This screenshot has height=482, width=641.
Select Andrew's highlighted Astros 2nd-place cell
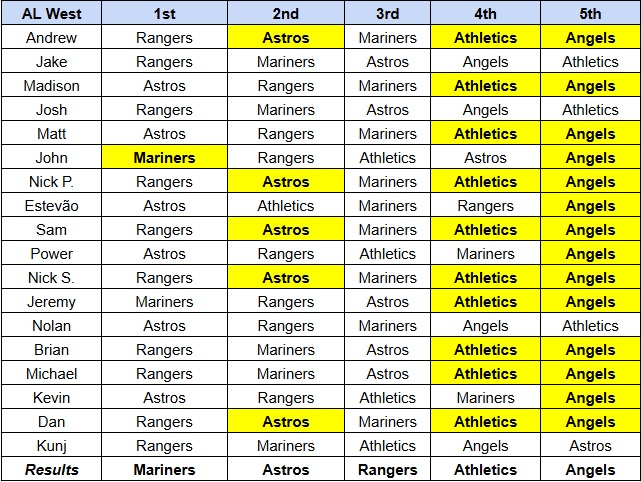pyautogui.click(x=286, y=38)
